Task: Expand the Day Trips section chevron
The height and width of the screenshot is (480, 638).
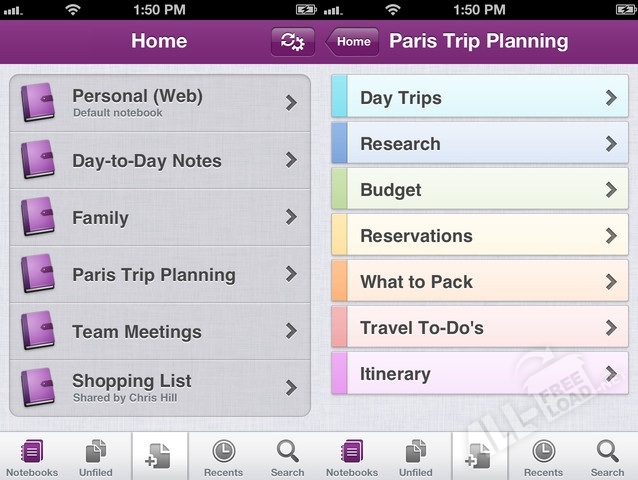Action: [x=611, y=97]
